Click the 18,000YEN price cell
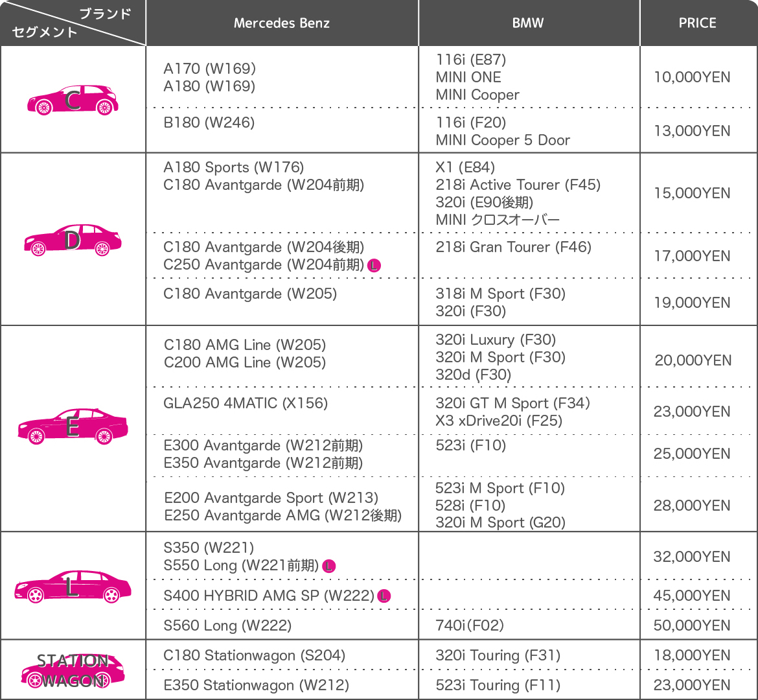The height and width of the screenshot is (700, 758). tap(693, 655)
